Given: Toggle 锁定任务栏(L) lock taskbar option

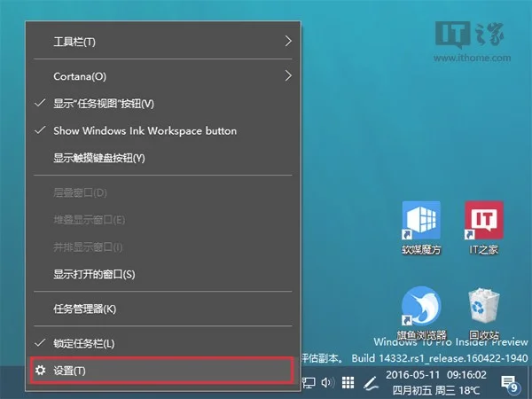Looking at the screenshot, I should tap(163, 343).
